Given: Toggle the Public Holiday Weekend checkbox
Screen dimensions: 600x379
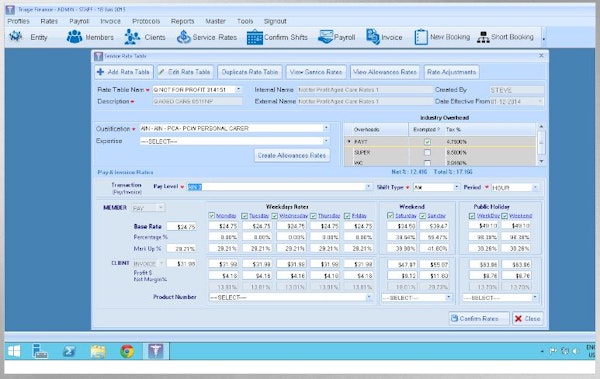Looking at the screenshot, I should [x=504, y=216].
